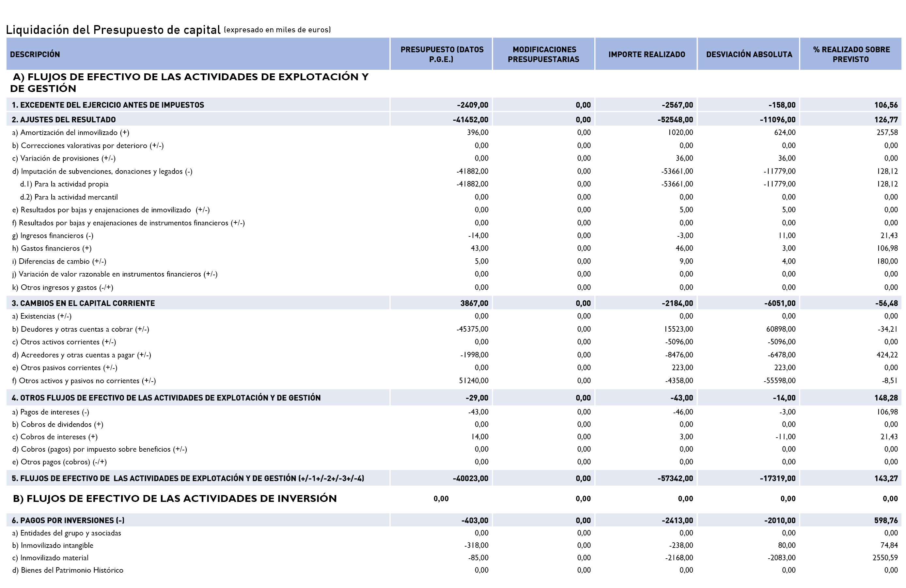The height and width of the screenshot is (588, 906).
Task: Select heading B) FLUJOS DE EFECTIVO DE INVERSIÓN
Action: point(175,499)
